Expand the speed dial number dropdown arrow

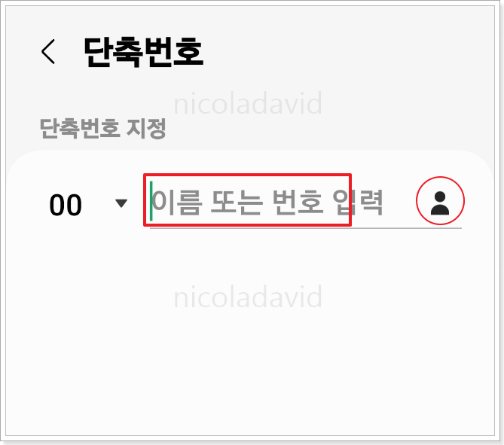[121, 203]
